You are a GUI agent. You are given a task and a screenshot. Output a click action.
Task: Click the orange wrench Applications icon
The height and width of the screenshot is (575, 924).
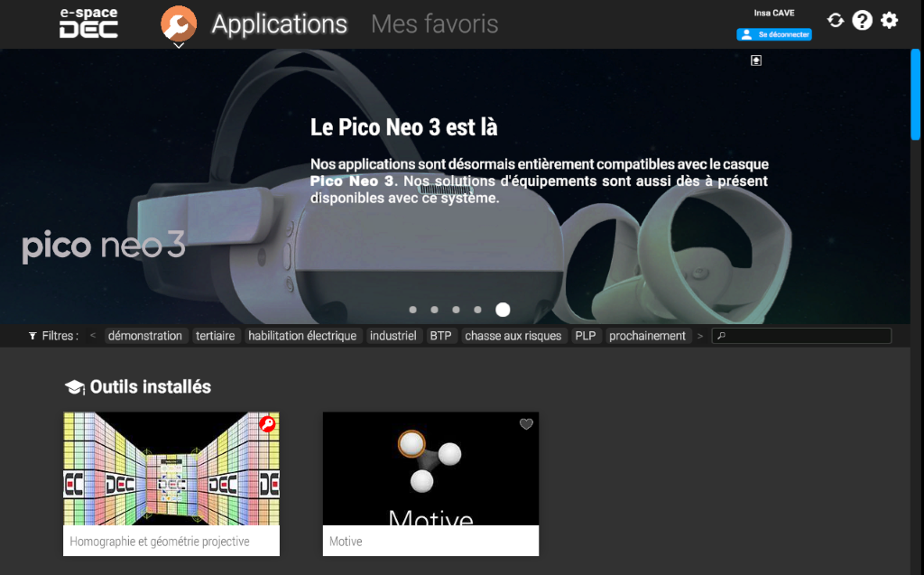[x=179, y=23]
